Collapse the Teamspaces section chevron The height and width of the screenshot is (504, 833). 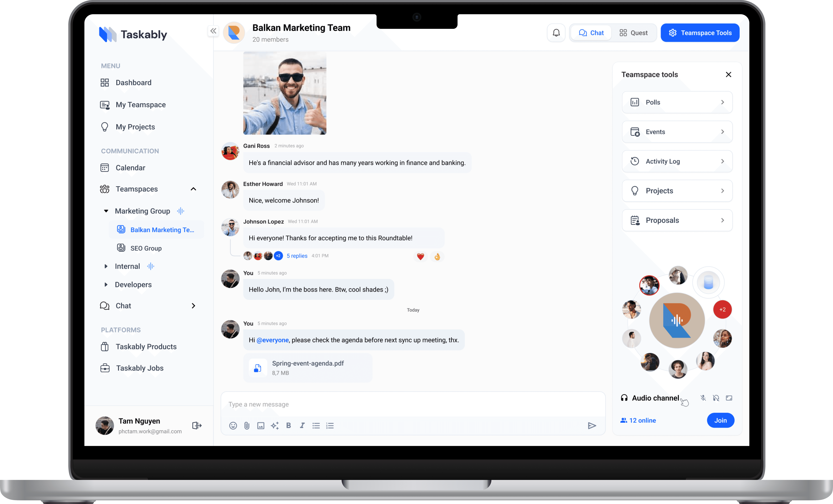(193, 189)
